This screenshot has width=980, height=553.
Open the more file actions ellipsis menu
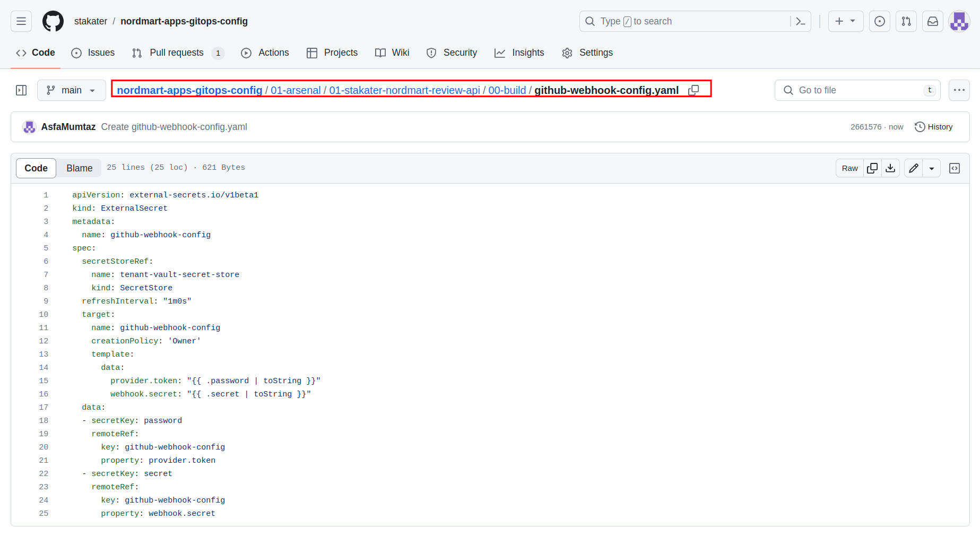(x=959, y=90)
